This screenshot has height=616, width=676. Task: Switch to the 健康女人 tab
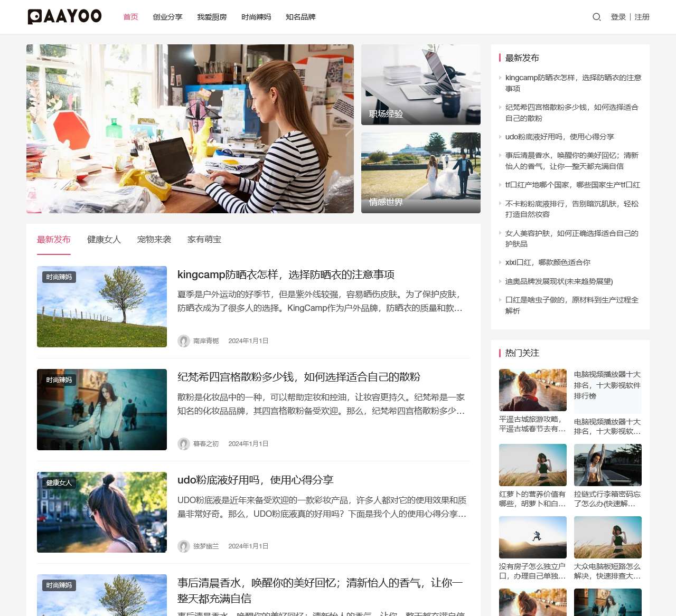pos(104,239)
